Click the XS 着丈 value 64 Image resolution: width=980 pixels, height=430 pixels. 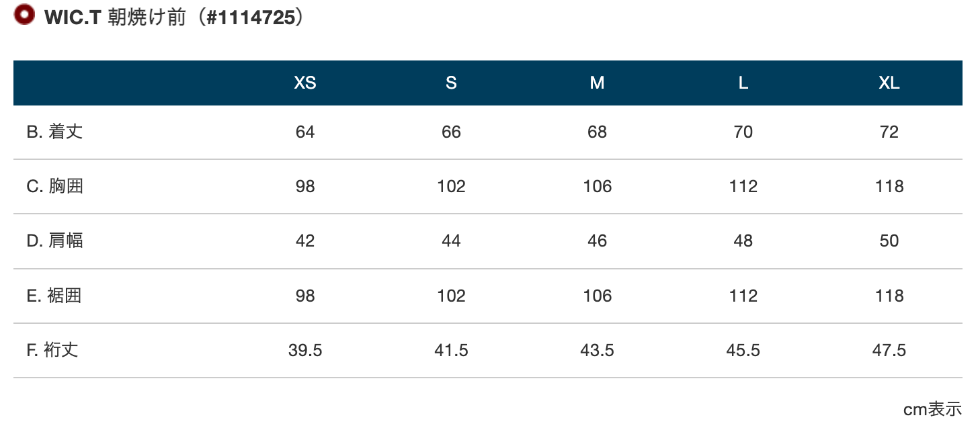coord(305,132)
